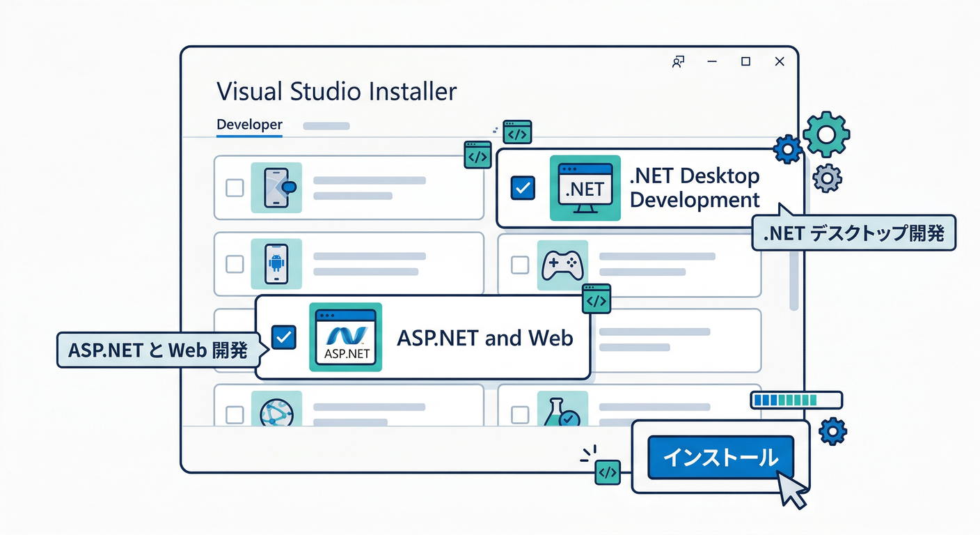Minimize the Visual Studio Installer window
Viewport: 980px width, 535px height.
[711, 62]
